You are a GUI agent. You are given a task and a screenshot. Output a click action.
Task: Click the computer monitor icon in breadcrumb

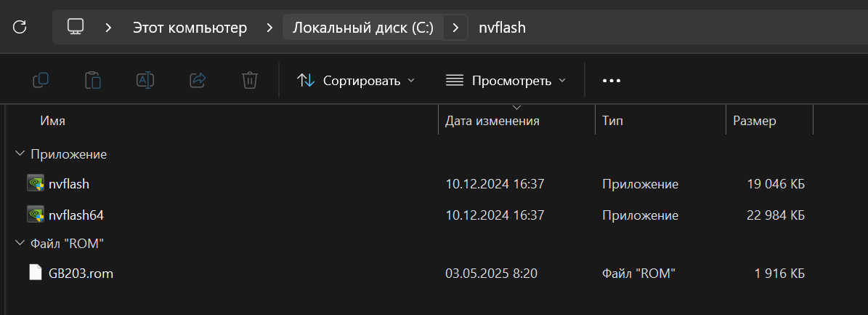click(x=76, y=28)
